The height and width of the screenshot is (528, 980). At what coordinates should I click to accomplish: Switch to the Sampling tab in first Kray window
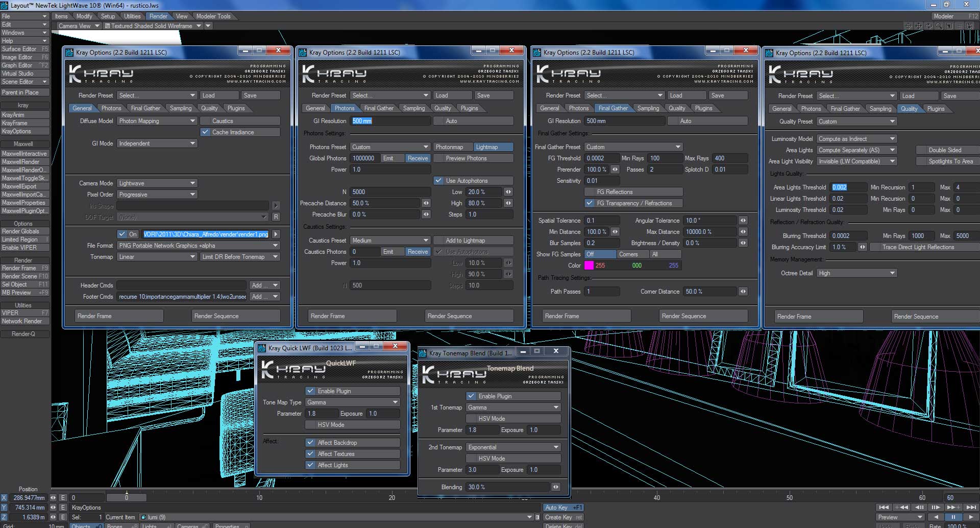180,108
